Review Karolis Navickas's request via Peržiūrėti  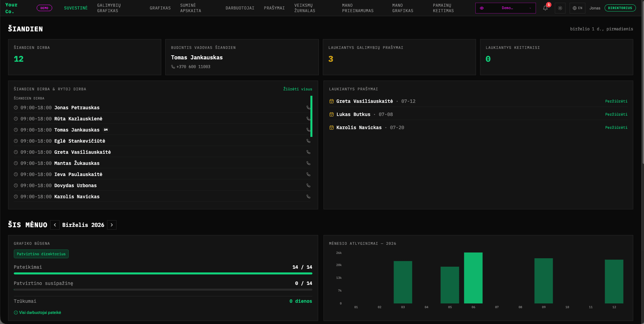[616, 127]
